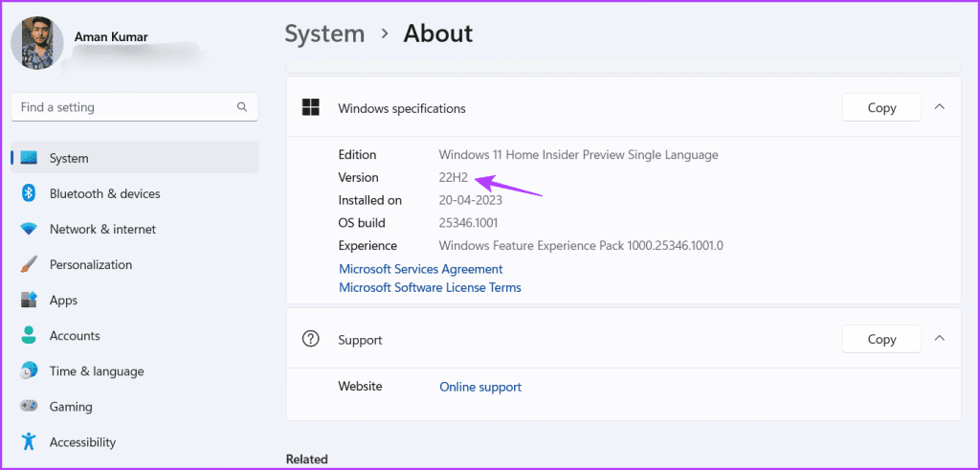Click the Windows Feature Experience Pack text

pos(581,246)
